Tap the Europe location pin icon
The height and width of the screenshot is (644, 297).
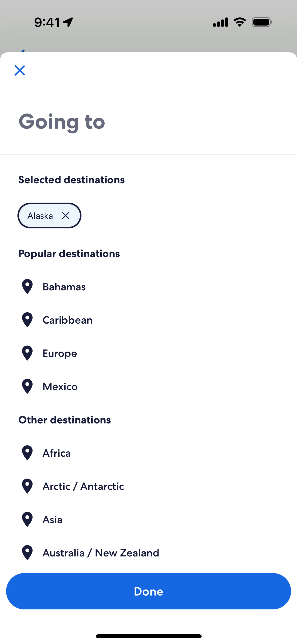pos(27,353)
